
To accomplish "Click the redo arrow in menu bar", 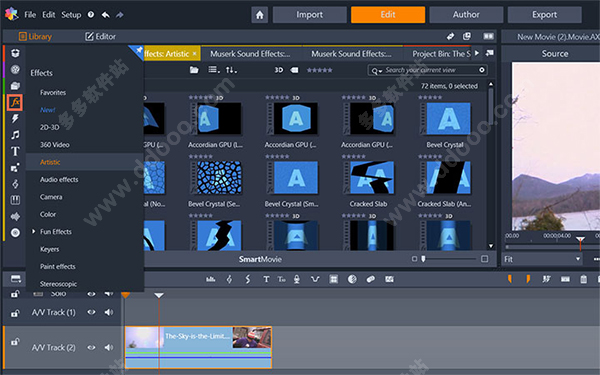I will [120, 15].
